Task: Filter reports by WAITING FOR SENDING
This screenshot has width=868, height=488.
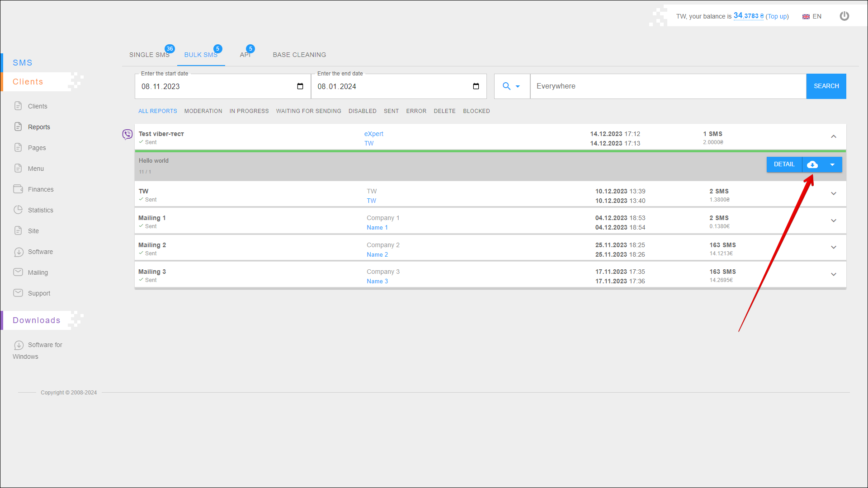Action: (x=308, y=111)
